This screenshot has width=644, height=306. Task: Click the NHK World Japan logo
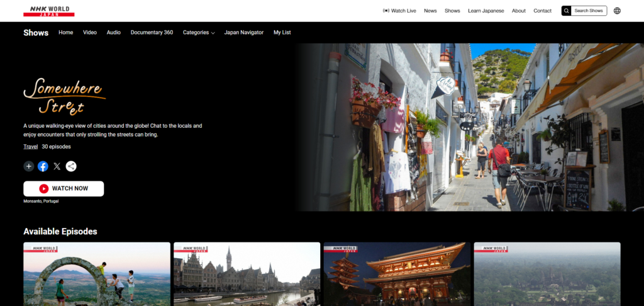48,11
